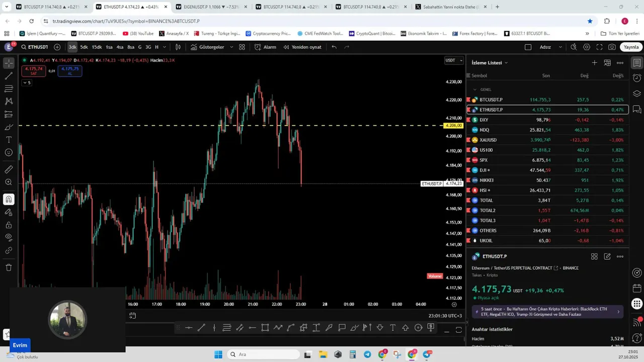Start Yeniden oynat bar replay
The height and width of the screenshot is (362, 644).
point(302,47)
